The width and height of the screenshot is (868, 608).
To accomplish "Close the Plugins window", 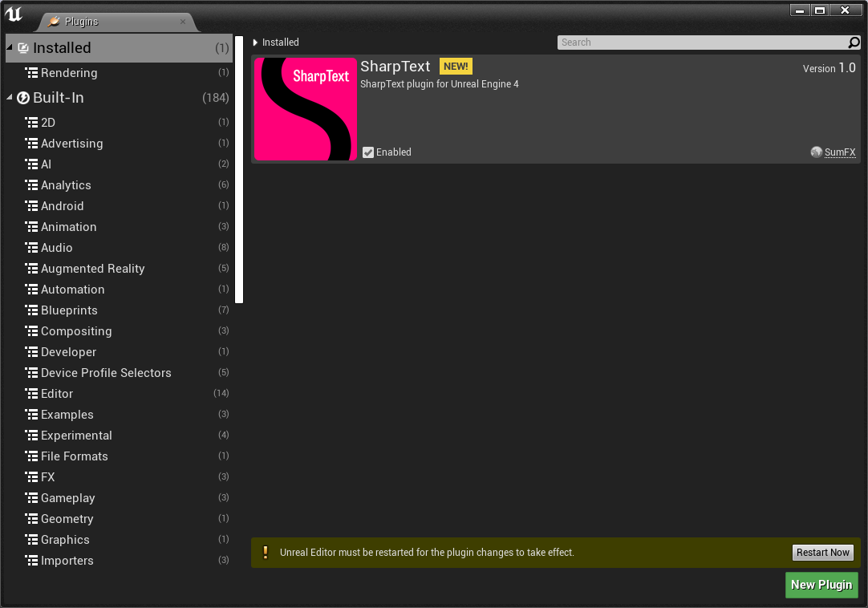I will point(845,10).
